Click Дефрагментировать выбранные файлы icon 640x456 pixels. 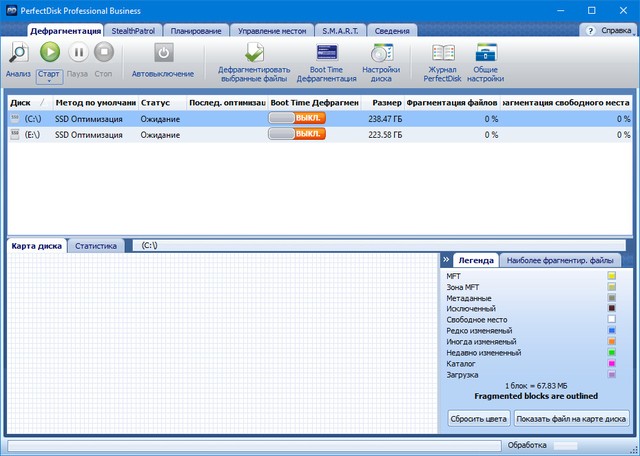point(255,53)
